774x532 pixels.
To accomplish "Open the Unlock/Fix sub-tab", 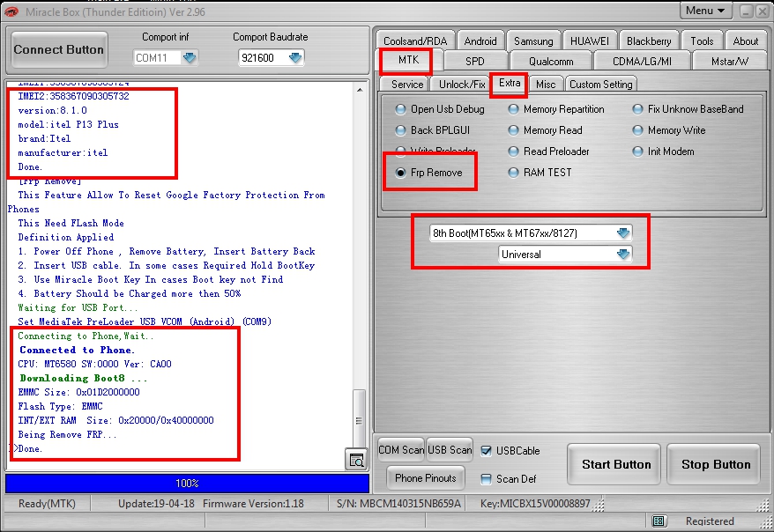I will click(x=462, y=85).
